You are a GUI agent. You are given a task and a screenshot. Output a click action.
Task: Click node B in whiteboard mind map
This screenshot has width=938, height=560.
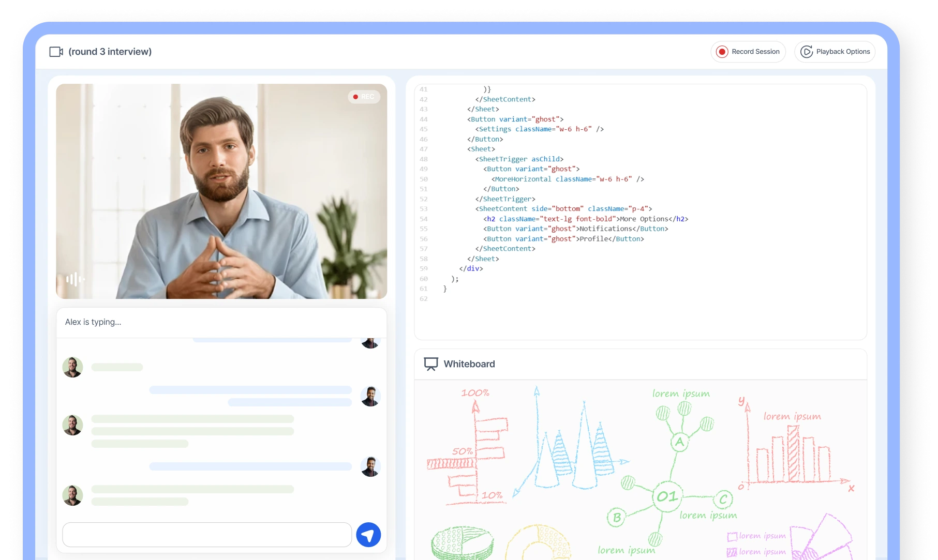[x=617, y=517]
